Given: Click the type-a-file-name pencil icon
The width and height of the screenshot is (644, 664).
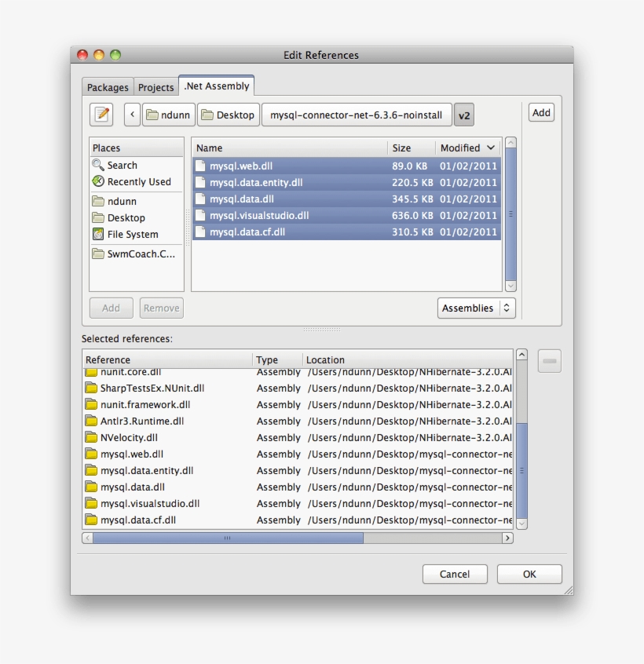Looking at the screenshot, I should click(x=101, y=115).
